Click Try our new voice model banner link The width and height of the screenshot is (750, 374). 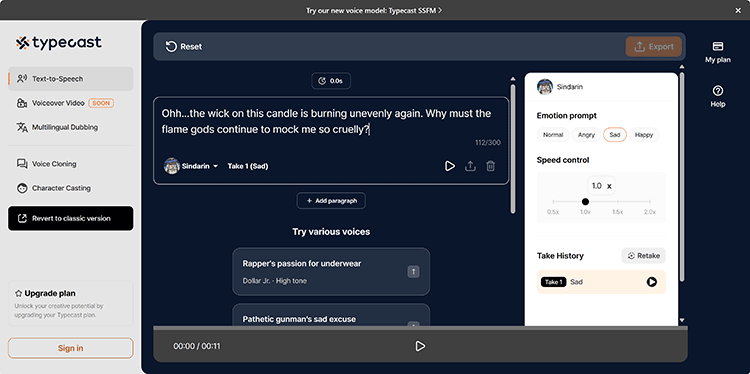tap(374, 10)
